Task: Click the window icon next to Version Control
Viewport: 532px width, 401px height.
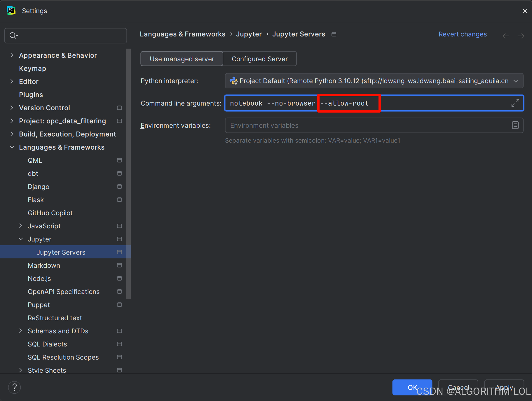Action: [x=119, y=108]
